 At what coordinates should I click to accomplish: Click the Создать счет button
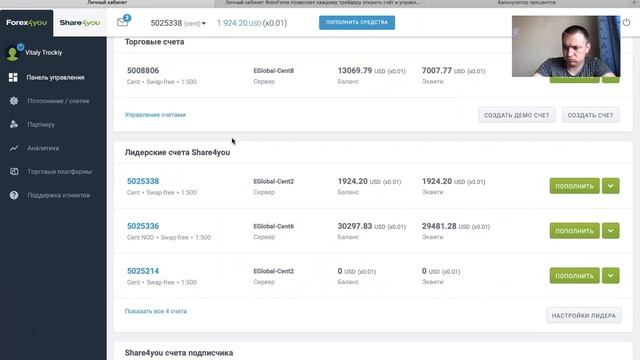click(x=590, y=115)
